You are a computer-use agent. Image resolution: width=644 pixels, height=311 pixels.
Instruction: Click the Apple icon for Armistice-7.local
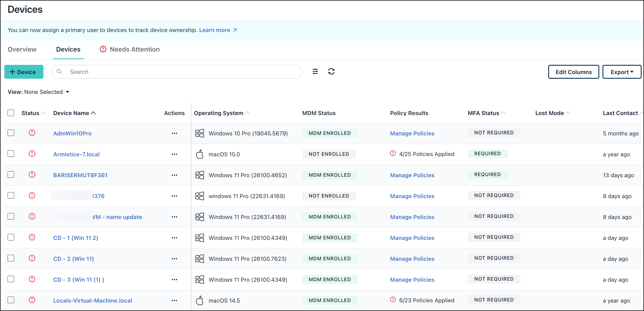pos(200,154)
